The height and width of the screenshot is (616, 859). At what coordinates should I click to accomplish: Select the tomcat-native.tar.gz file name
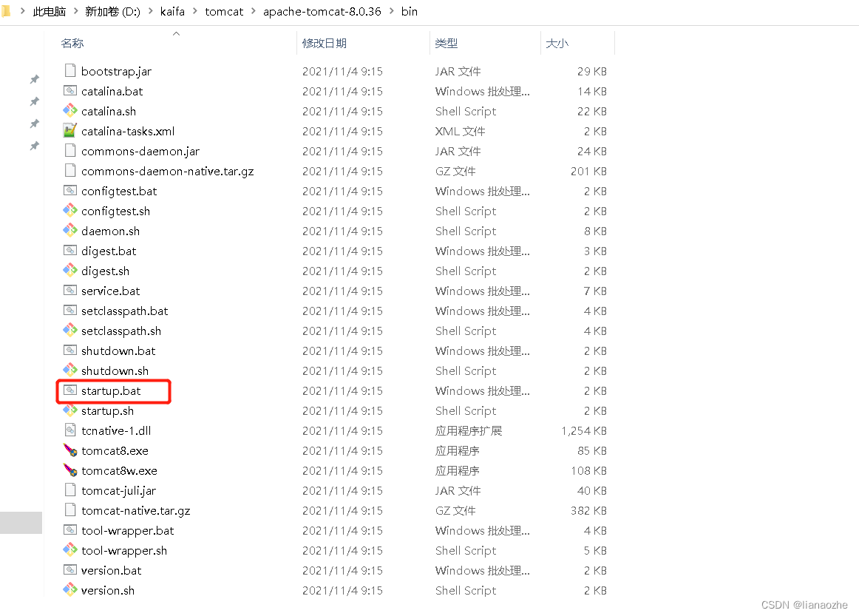click(136, 511)
